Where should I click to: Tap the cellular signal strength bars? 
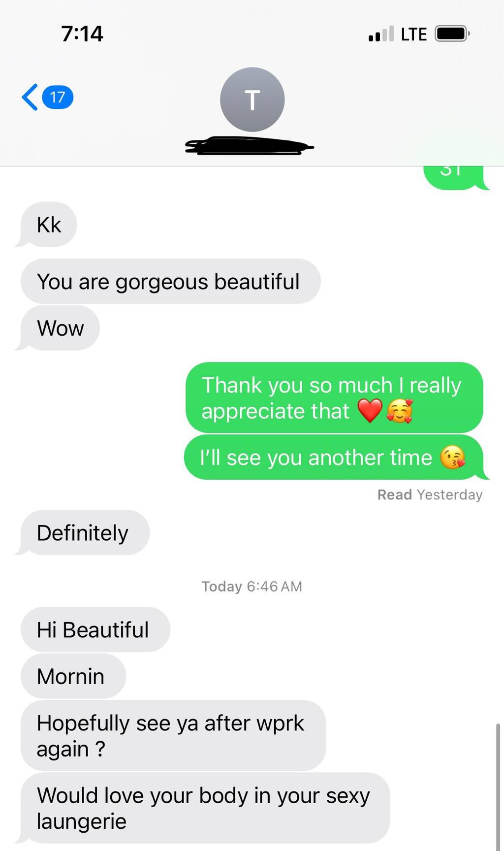coord(381,33)
